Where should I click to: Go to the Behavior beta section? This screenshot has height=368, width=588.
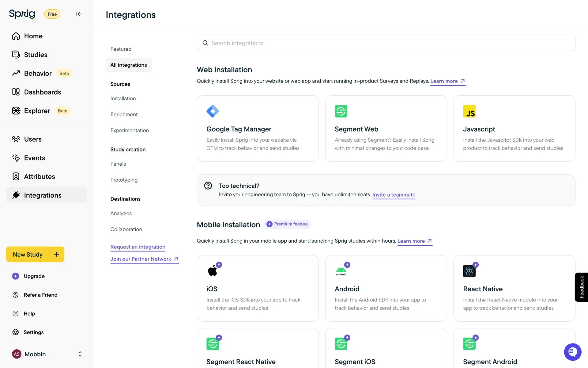38,73
